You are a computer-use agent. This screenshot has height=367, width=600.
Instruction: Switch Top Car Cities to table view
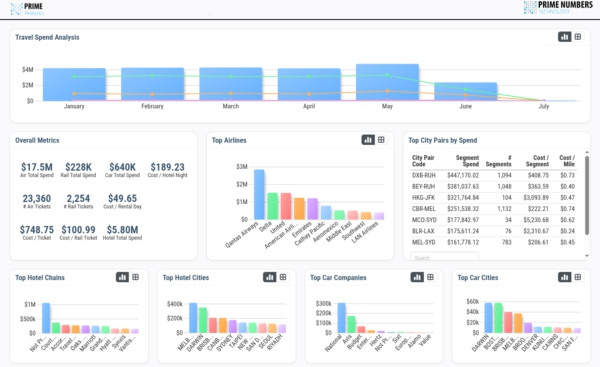pyautogui.click(x=578, y=277)
